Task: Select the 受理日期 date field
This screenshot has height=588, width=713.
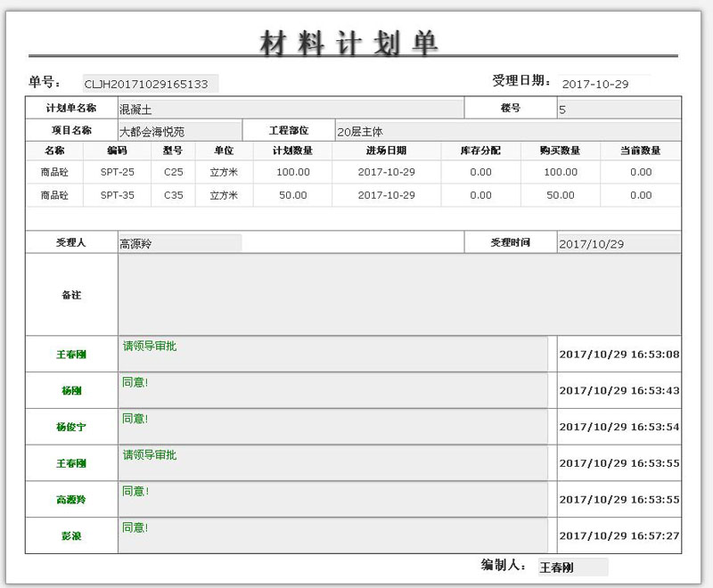Action: [x=604, y=84]
